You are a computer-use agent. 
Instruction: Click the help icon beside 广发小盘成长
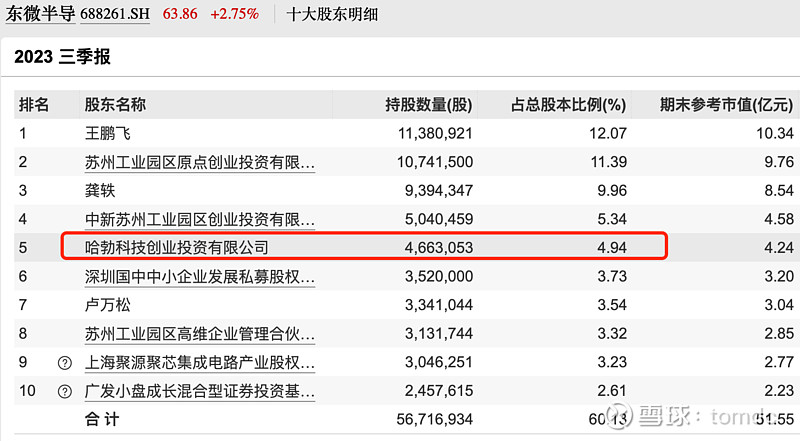click(65, 391)
